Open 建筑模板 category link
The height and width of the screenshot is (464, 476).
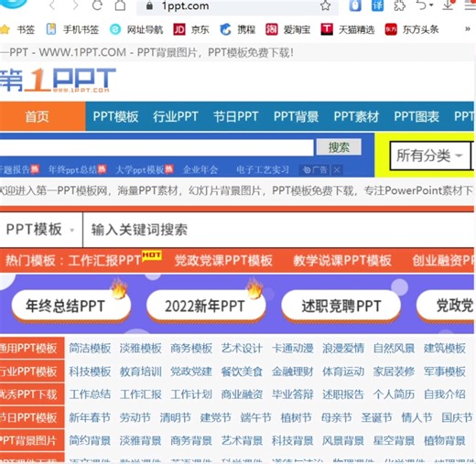tap(444, 348)
